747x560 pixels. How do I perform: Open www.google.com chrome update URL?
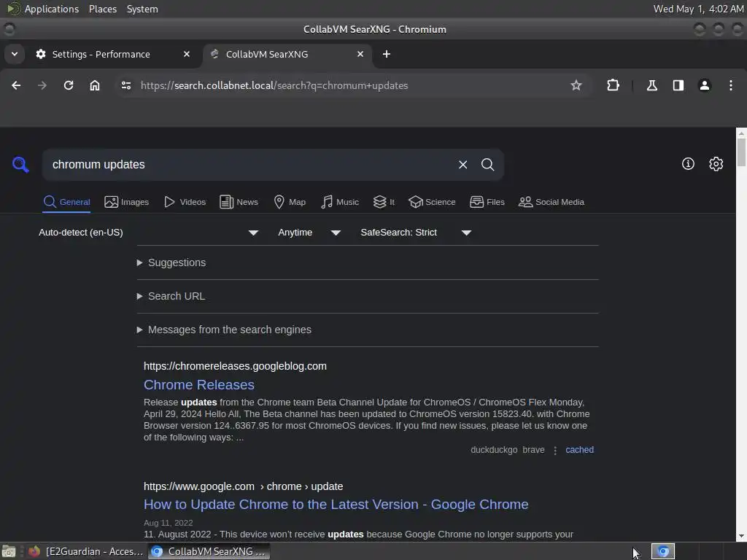coord(243,486)
